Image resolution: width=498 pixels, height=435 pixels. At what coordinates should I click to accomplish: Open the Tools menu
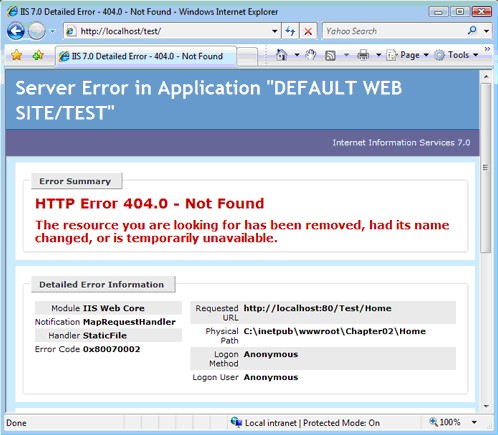coord(457,55)
